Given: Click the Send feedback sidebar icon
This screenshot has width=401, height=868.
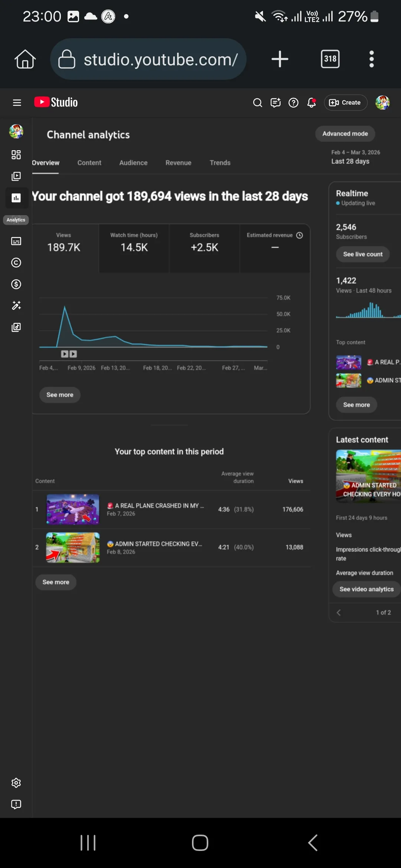Looking at the screenshot, I should point(16,804).
